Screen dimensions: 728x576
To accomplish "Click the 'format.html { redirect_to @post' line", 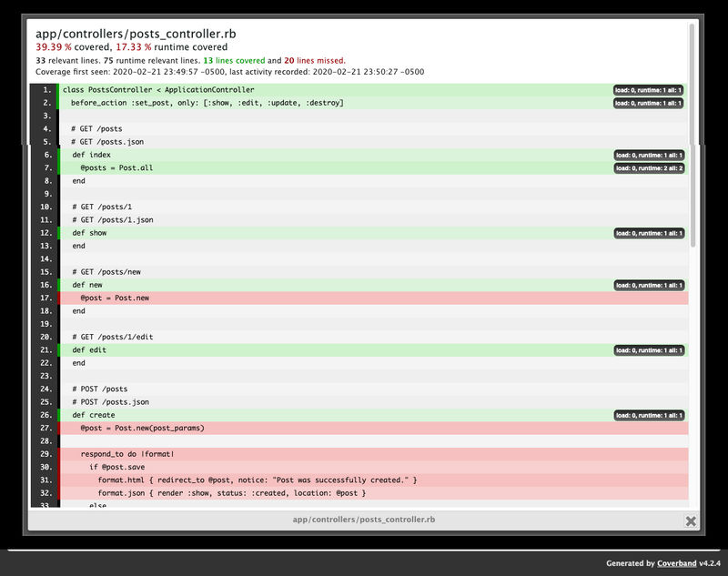I will tap(373, 480).
